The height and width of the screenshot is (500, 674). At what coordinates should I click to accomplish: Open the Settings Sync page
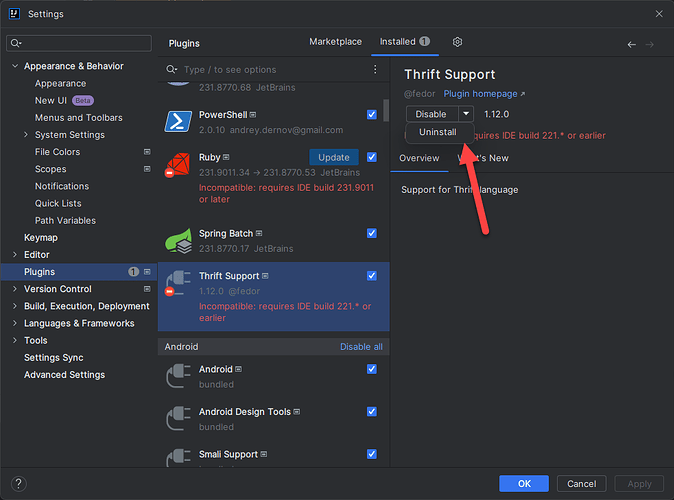tap(54, 358)
